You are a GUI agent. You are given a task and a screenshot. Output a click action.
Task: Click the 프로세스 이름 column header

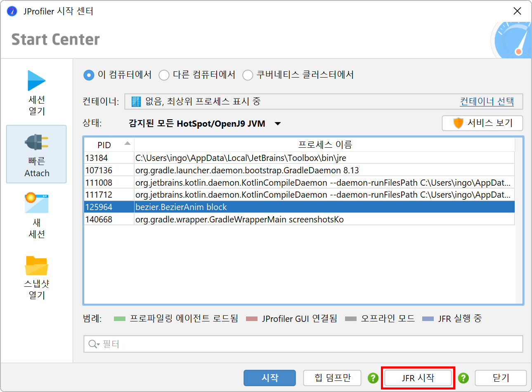pos(324,145)
